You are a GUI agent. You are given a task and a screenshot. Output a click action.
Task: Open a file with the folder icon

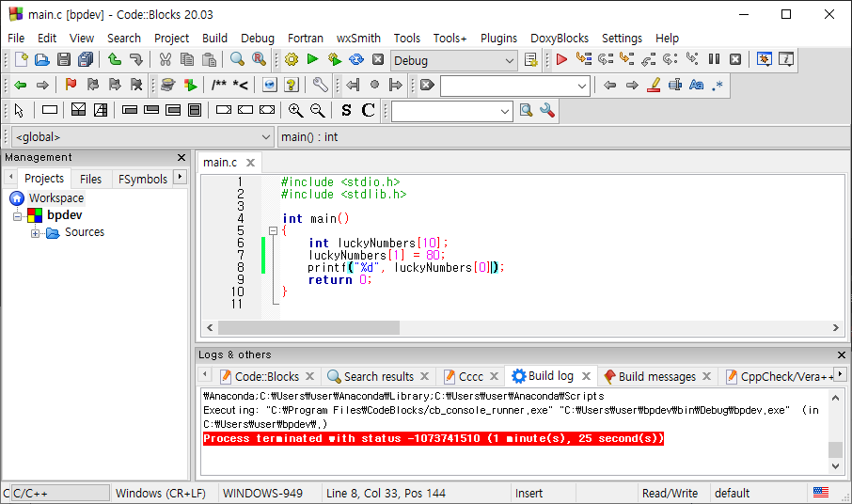[42, 59]
